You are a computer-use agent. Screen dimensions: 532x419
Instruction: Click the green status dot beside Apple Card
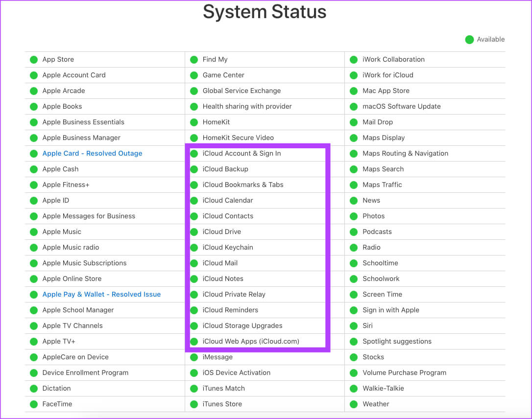pos(34,154)
